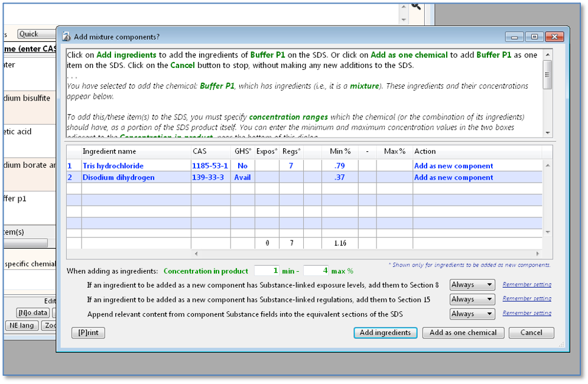
Task: Click the Min % column header
Action: [340, 151]
